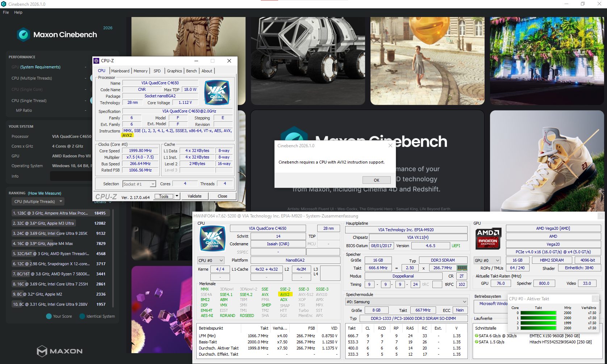Click the VIA QuadCore logo in HWiNFO64
This screenshot has height=364, width=607.
[x=213, y=238]
